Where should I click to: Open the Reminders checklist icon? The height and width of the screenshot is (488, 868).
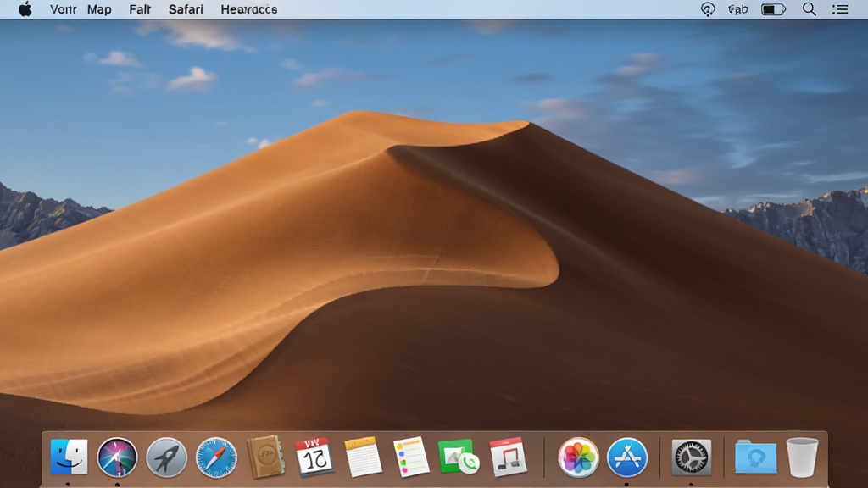click(411, 457)
